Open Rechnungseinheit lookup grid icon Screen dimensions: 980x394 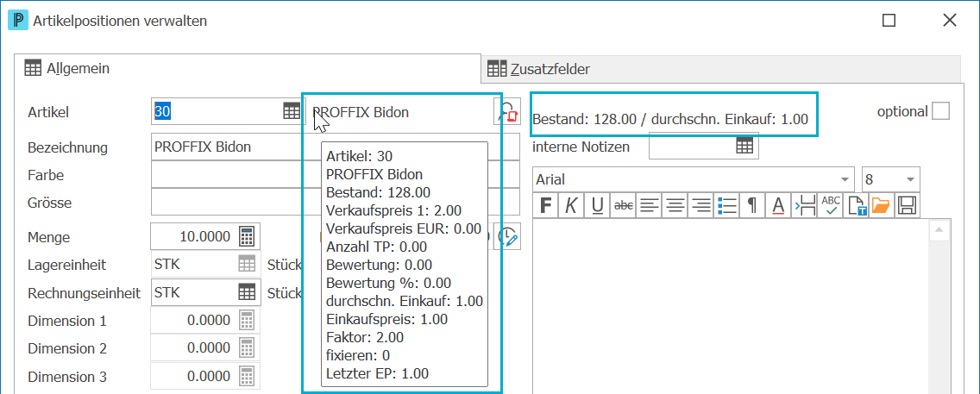tap(248, 292)
